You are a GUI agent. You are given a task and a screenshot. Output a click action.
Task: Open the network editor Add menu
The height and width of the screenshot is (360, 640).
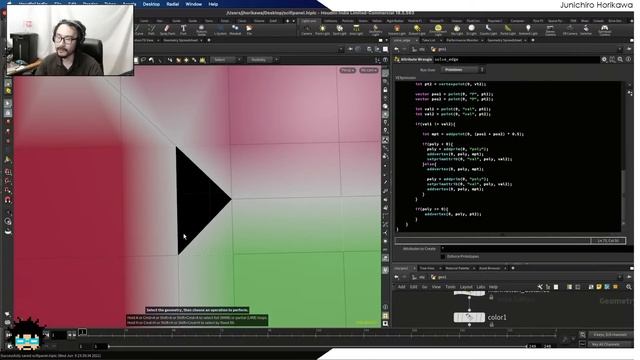coord(402,287)
